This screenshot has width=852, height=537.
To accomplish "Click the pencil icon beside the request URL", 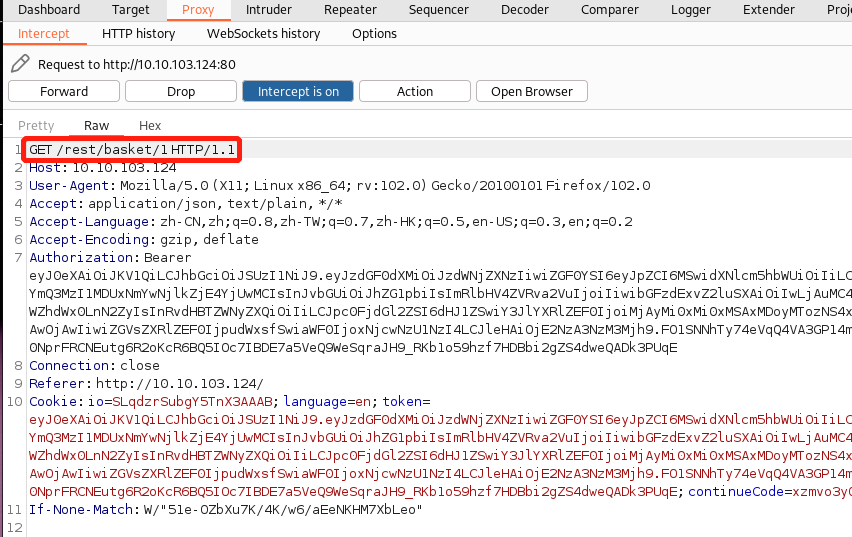I will [x=20, y=64].
